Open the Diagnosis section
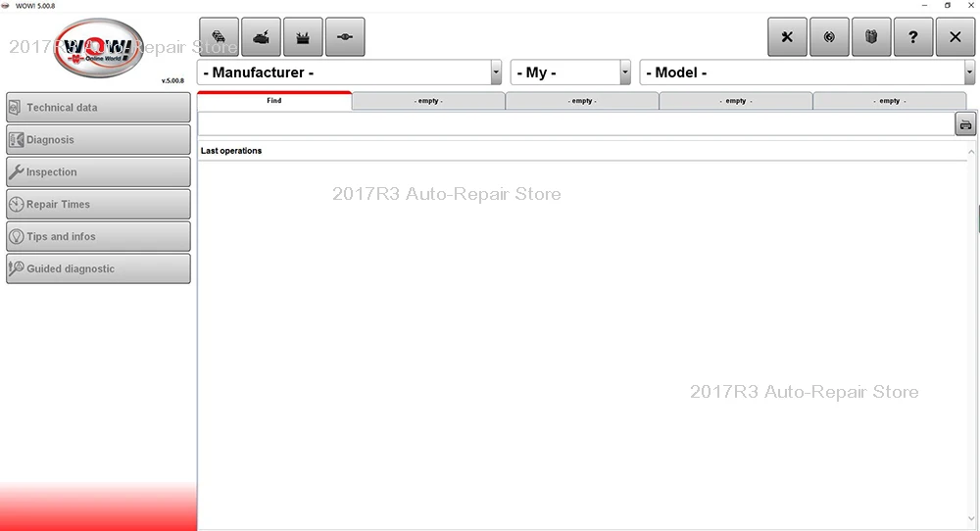The height and width of the screenshot is (531, 980). pos(98,140)
